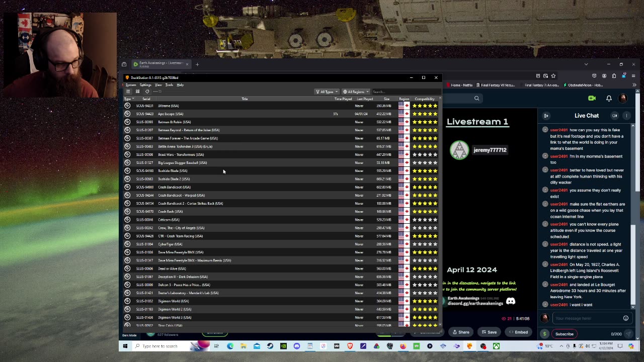Viewport: 644px width, 362px height.
Task: Click the bookmark star in the address bar
Action: pos(553,76)
